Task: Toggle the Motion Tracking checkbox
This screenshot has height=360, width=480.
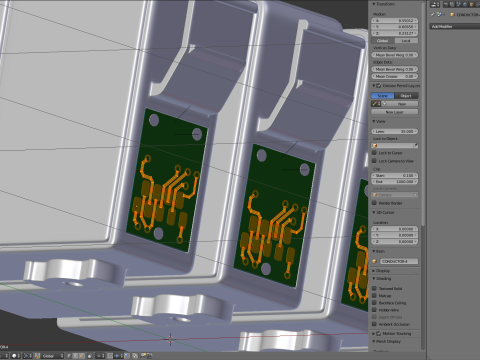Action: pos(379,333)
